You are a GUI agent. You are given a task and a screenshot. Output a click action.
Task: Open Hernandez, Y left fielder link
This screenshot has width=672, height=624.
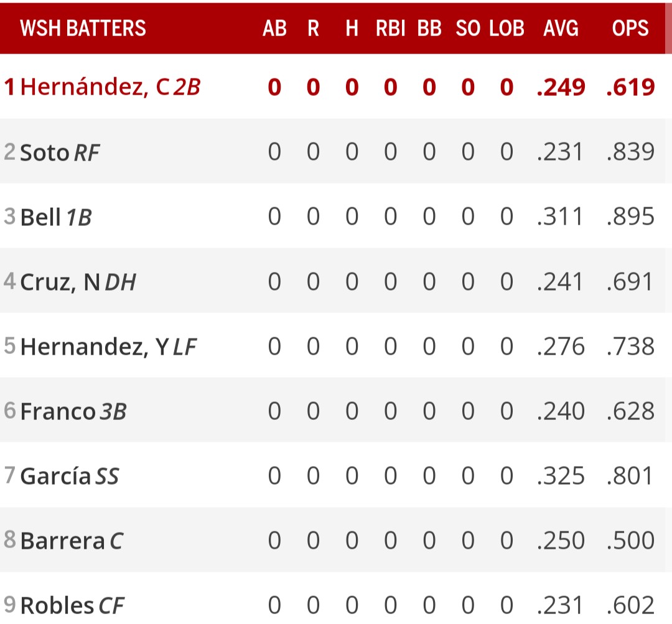(93, 347)
